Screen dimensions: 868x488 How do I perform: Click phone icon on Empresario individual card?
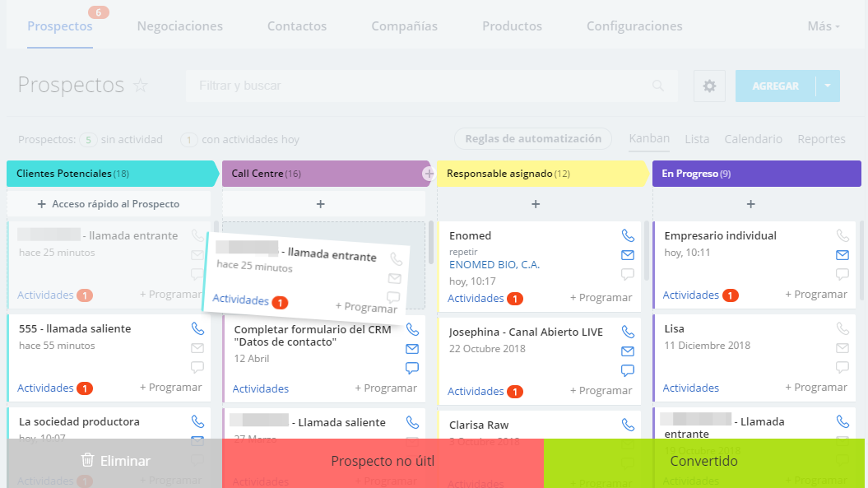(842, 235)
